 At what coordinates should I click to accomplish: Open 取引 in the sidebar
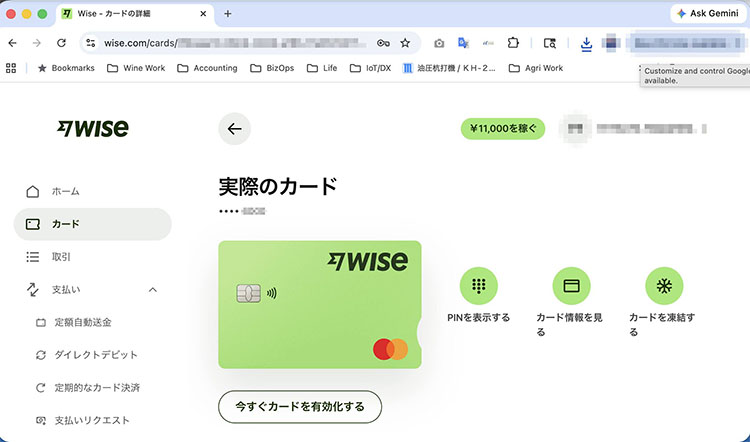tap(93, 257)
